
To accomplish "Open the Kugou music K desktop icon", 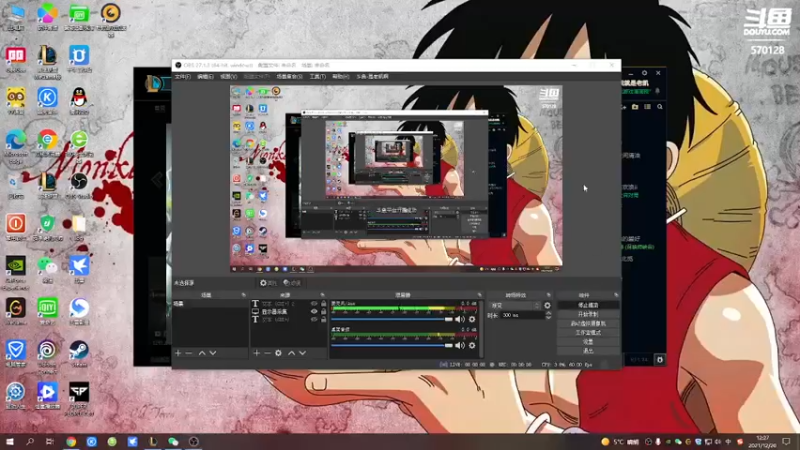I will 47,101.
